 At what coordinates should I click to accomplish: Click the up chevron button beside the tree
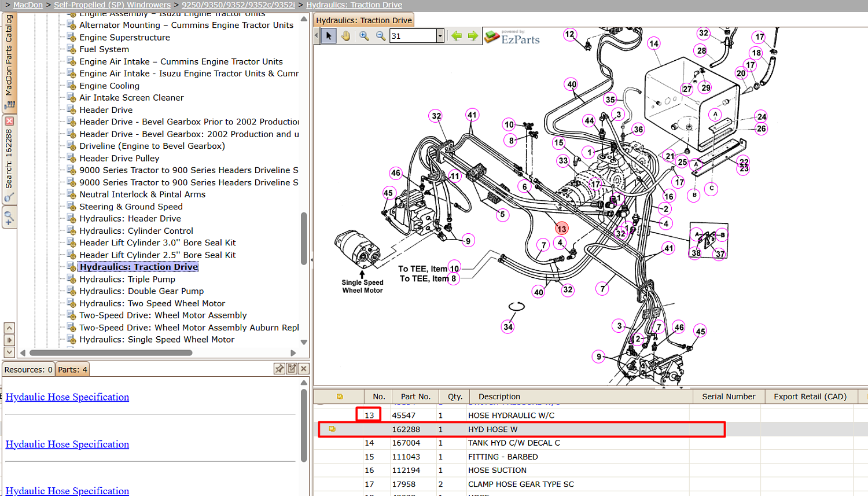click(x=9, y=328)
